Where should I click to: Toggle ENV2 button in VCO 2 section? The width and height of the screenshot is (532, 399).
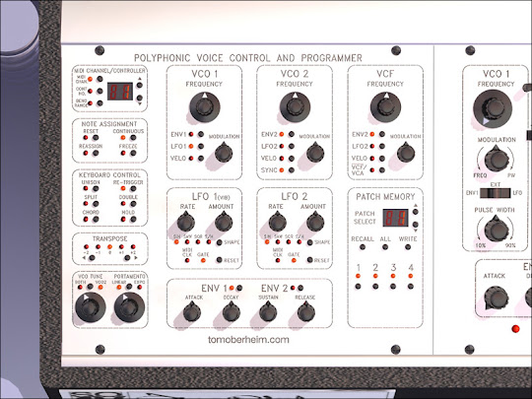[292, 134]
